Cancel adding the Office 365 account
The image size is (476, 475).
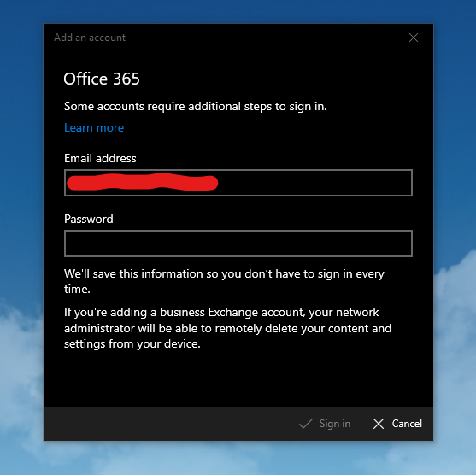click(x=397, y=424)
